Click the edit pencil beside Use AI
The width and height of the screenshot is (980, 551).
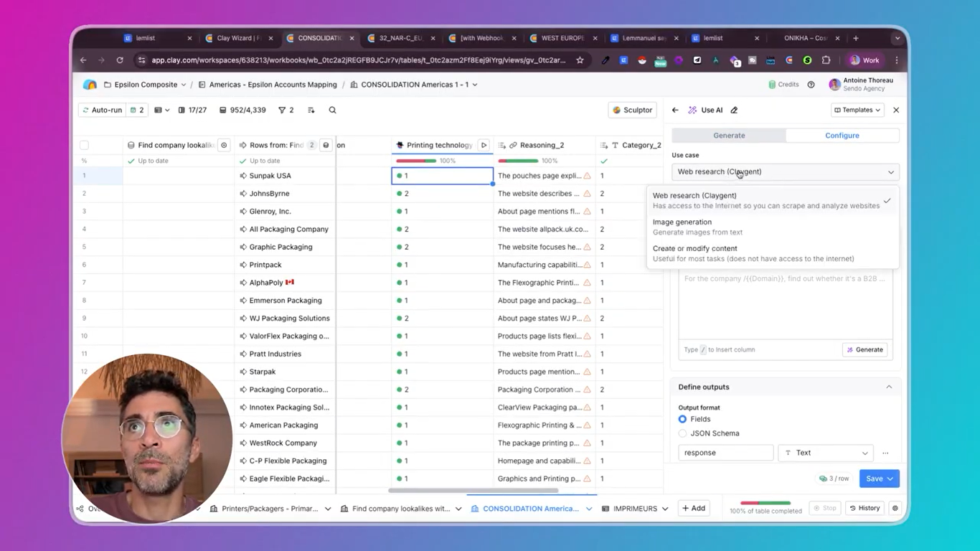(x=734, y=110)
